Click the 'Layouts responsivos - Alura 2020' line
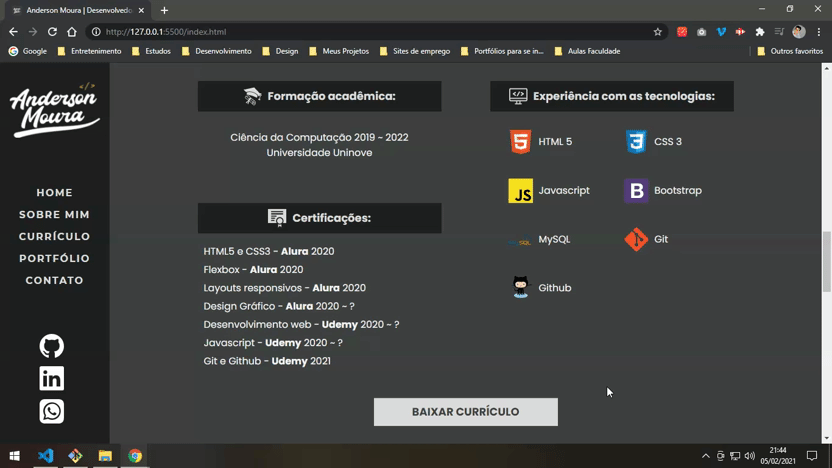832x468 pixels. [x=284, y=288]
